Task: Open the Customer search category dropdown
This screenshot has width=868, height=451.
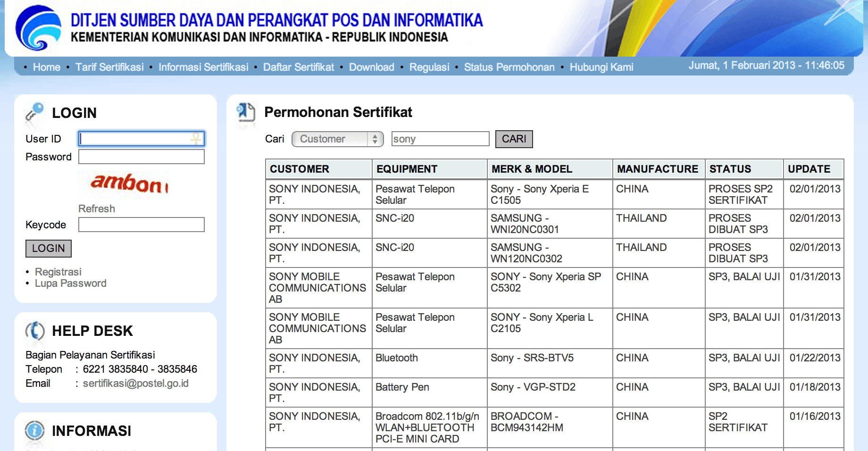Action: [338, 139]
